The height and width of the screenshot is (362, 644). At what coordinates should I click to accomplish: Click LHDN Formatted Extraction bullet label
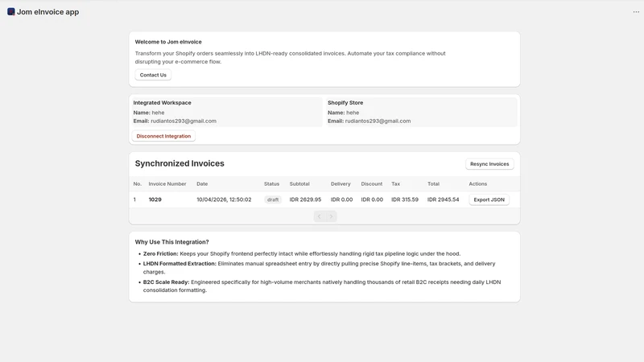pyautogui.click(x=180, y=264)
